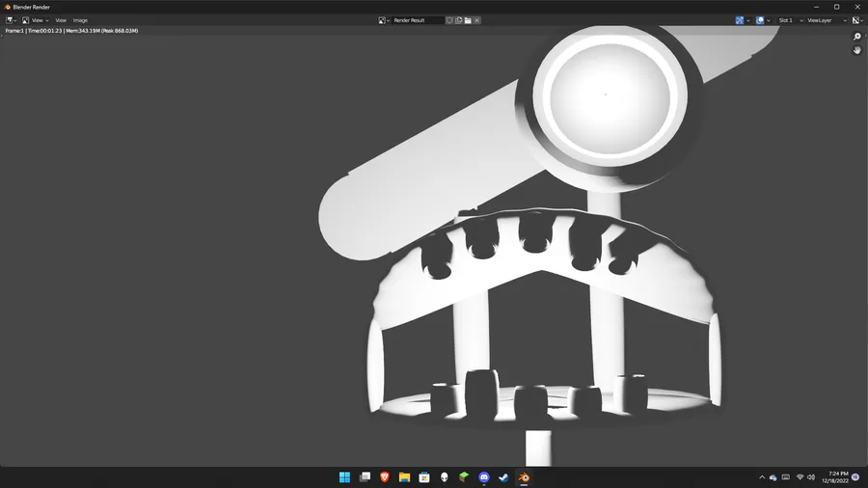
Task: Browse linked images dropdown
Action: pos(384,20)
